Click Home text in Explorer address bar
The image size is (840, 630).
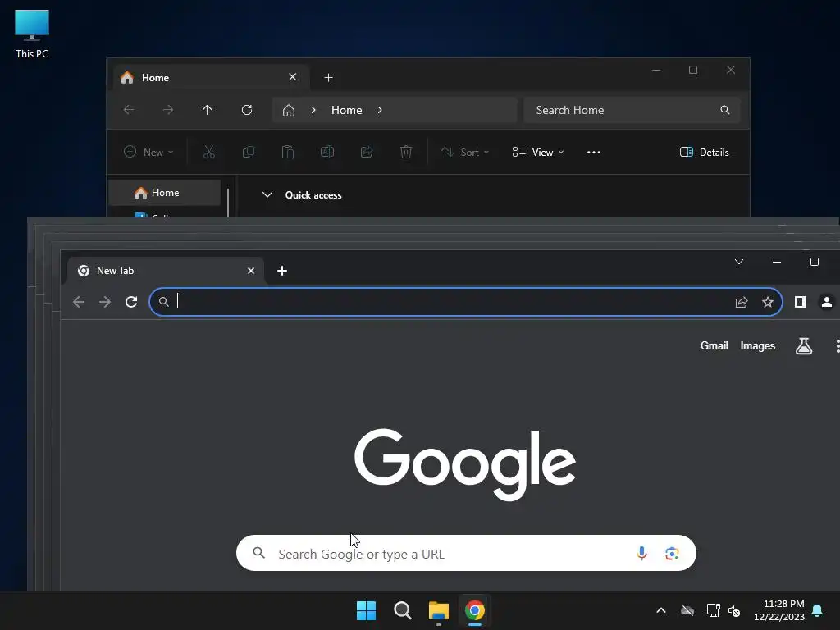pyautogui.click(x=347, y=110)
